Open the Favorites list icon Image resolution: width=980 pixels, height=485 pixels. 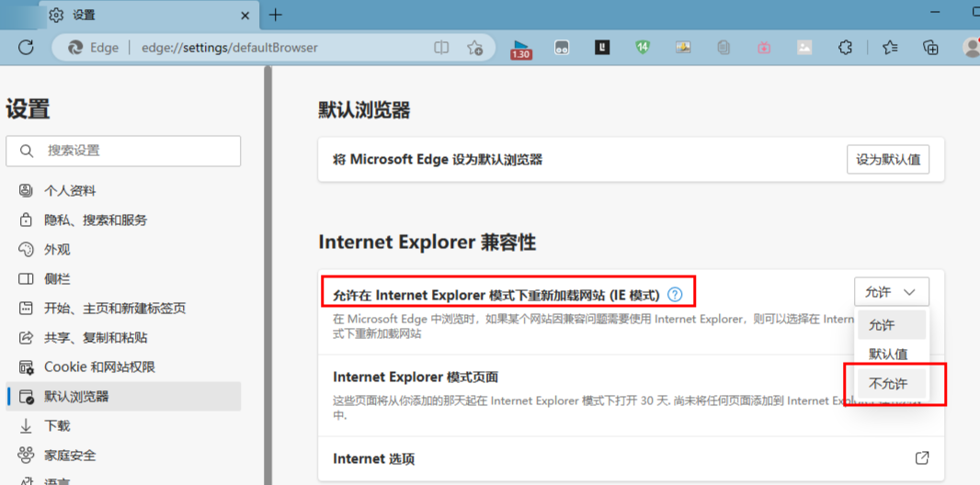point(889,48)
